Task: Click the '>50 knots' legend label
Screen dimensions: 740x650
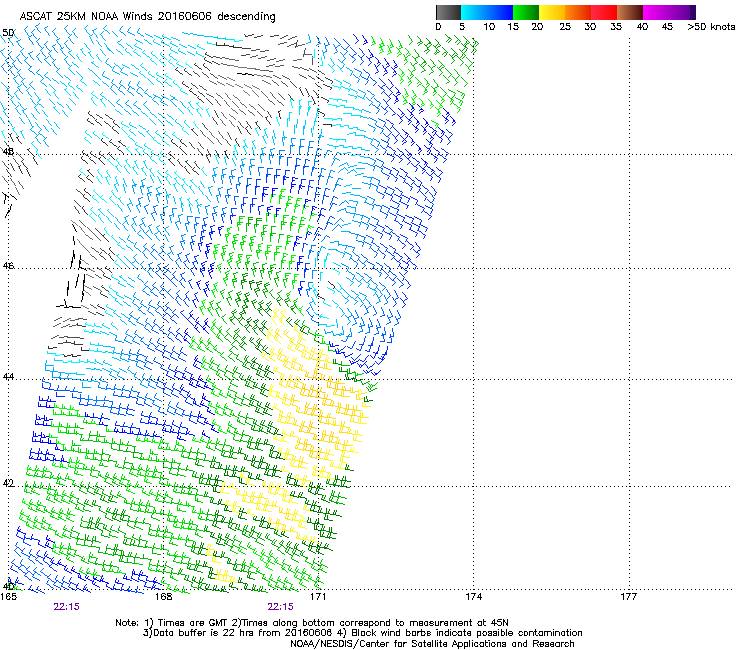Action: tap(711, 27)
